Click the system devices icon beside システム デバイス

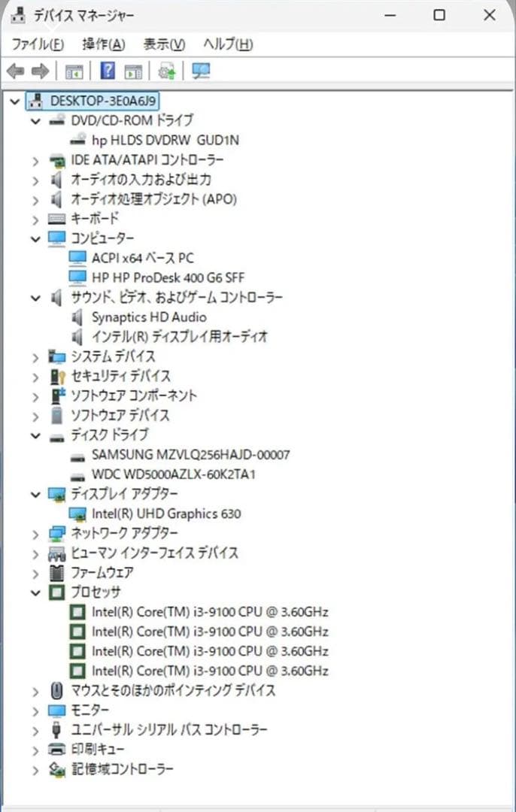56,356
